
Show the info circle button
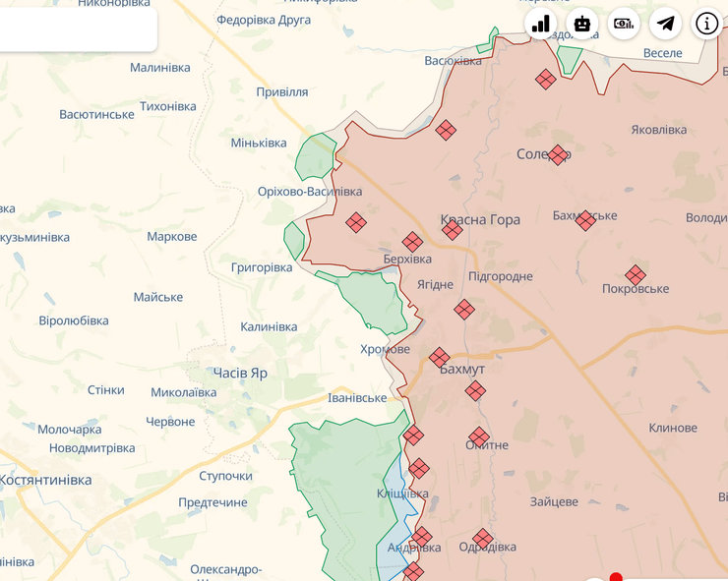tap(707, 24)
